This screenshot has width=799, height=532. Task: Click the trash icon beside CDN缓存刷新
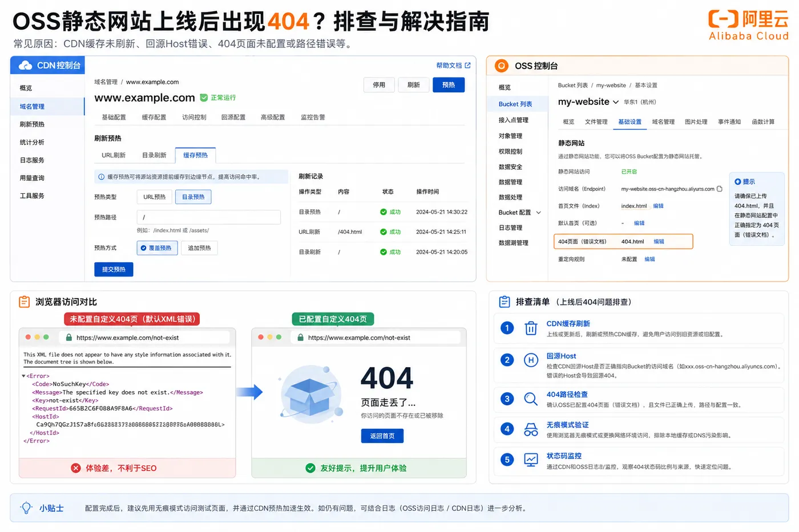(531, 328)
